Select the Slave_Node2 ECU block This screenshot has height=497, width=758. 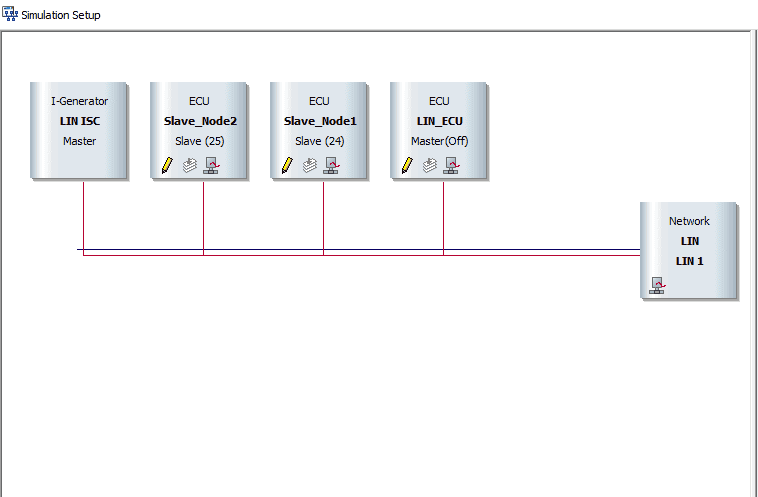(x=199, y=131)
